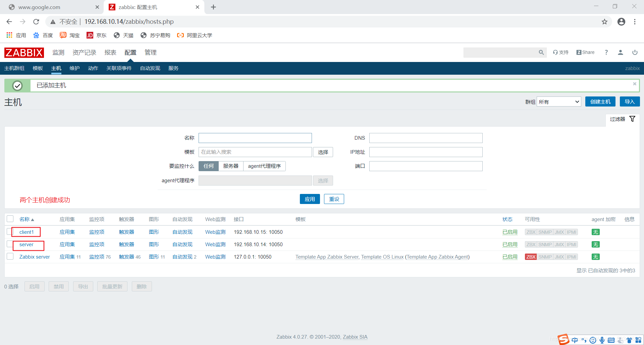Open the 天猫 bookmark
This screenshot has width=644, height=345.
(123, 35)
